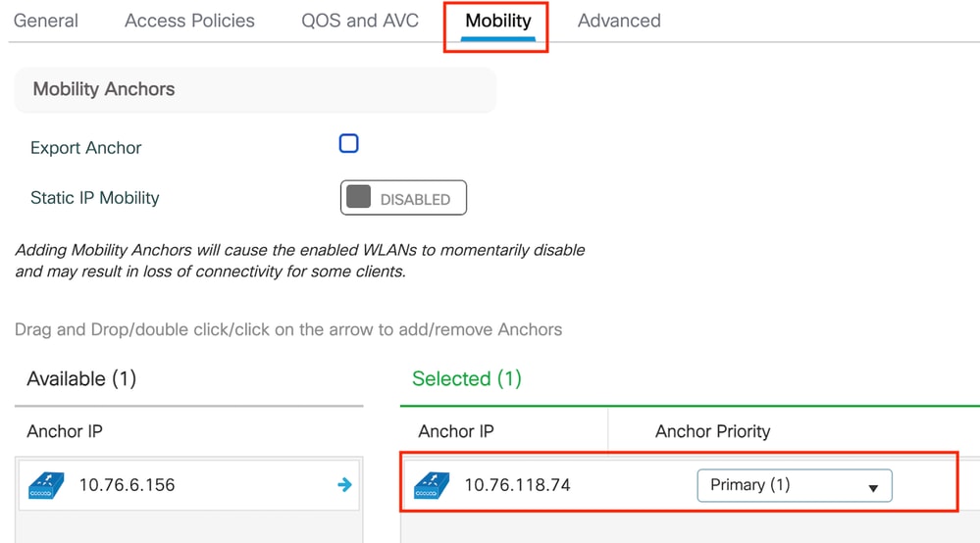Click the dropdown arrow in Anchor Priority box
980x543 pixels.
[x=873, y=488]
